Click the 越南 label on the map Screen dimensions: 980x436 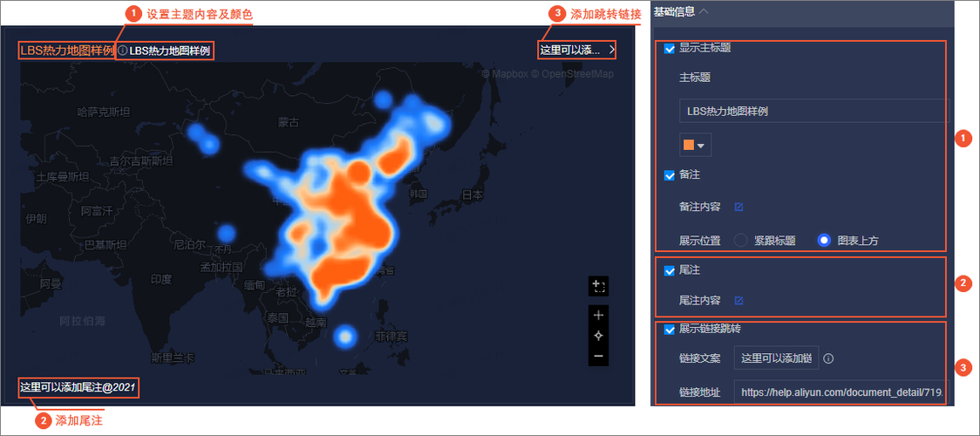click(x=316, y=323)
